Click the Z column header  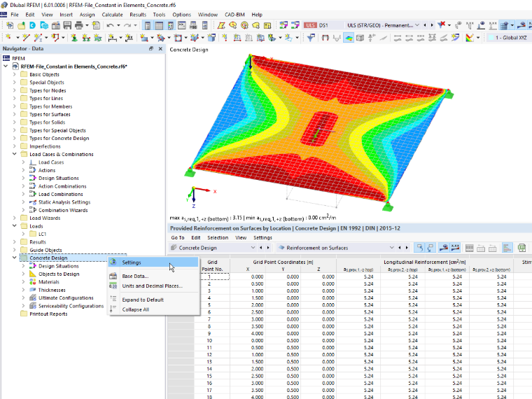click(318, 269)
